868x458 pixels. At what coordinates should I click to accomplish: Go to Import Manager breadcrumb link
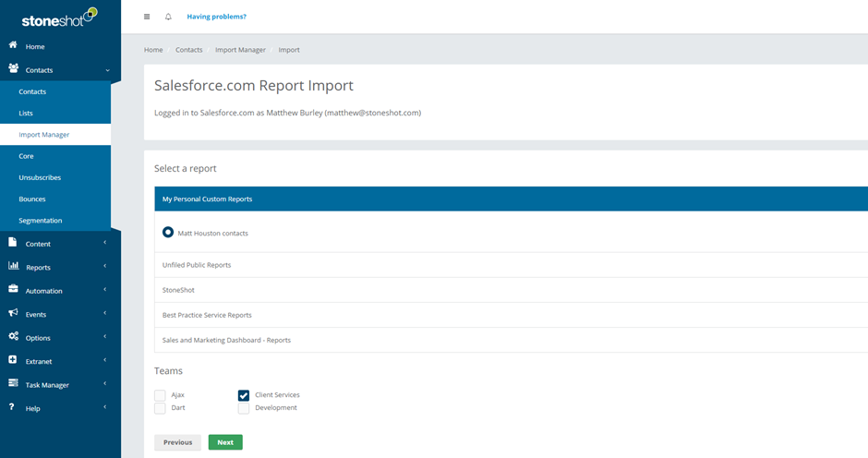(240, 50)
